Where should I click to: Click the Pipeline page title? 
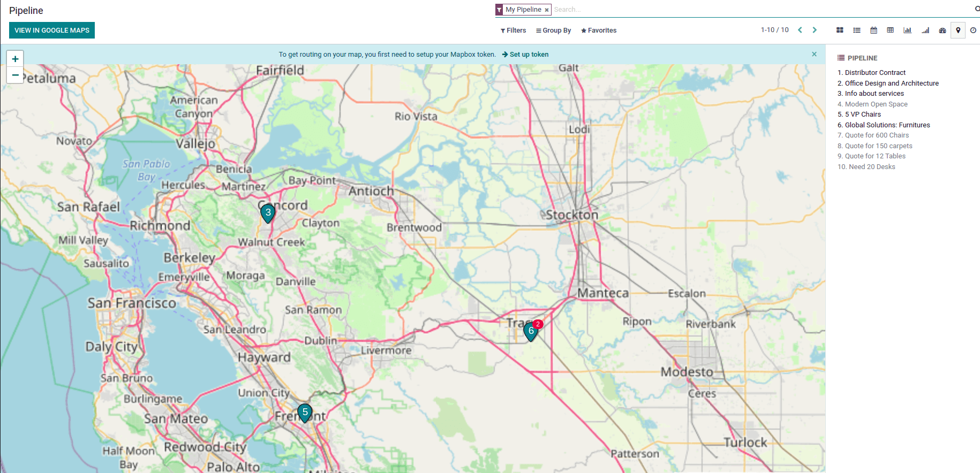[x=26, y=11]
